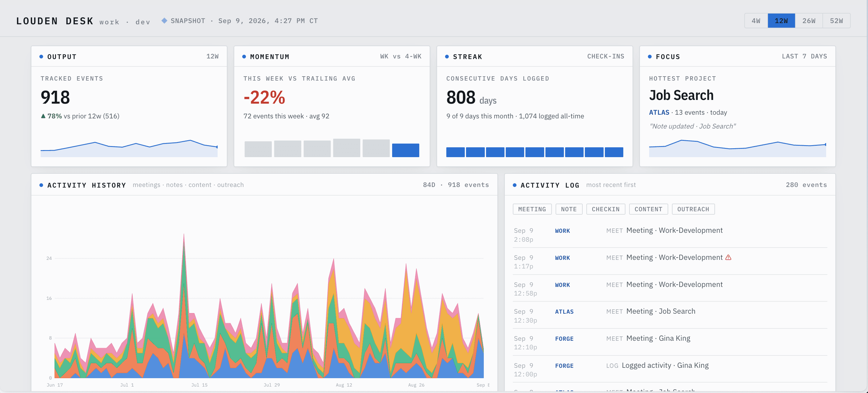Toggle the OUTREACH filter chip

pos(693,209)
